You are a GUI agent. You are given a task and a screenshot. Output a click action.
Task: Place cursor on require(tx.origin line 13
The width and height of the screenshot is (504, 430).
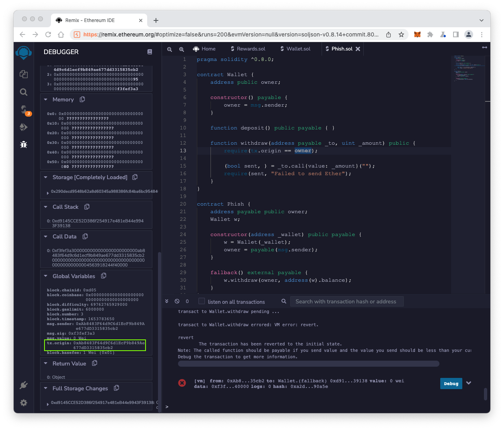[270, 151]
